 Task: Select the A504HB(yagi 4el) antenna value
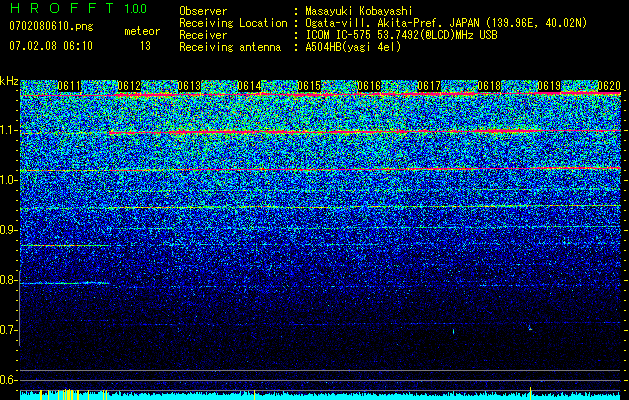click(353, 47)
